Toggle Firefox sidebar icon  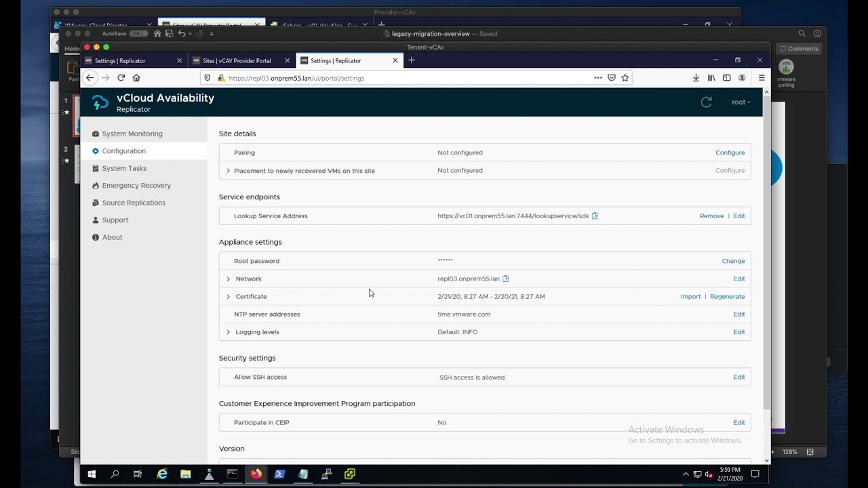726,78
